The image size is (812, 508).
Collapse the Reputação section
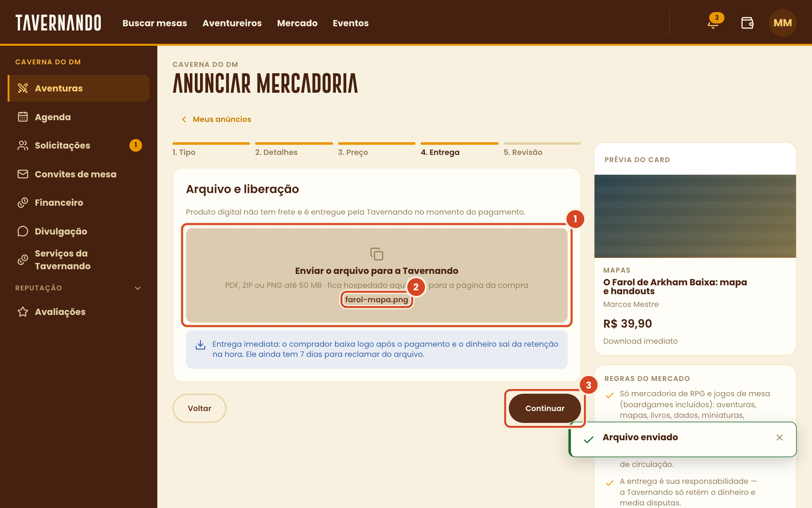click(137, 288)
